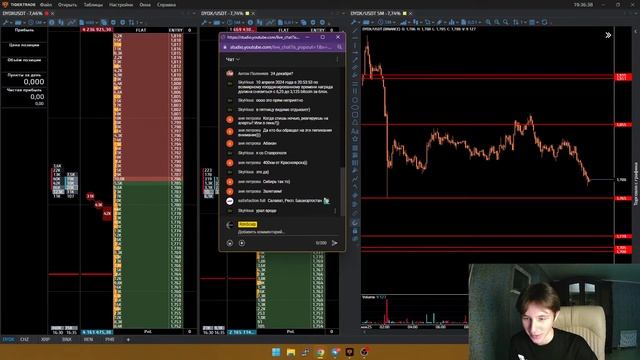
Task: Open the chat popup more options menu
Action: [337, 60]
